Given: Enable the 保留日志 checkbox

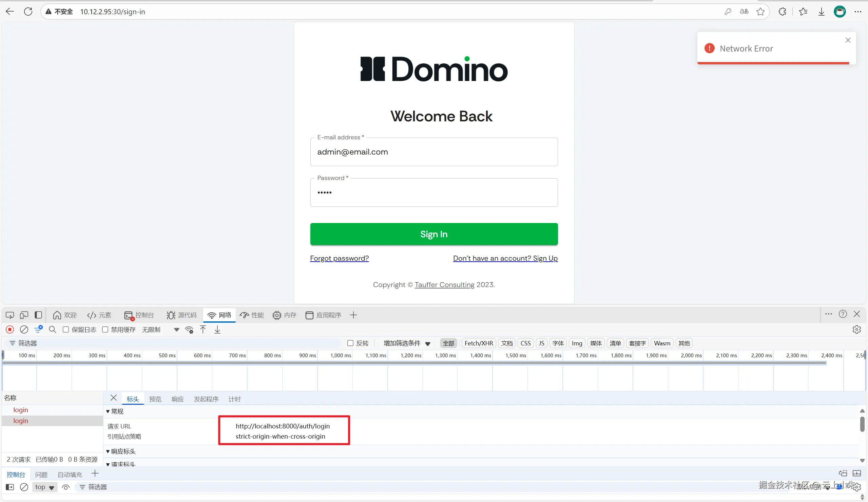Looking at the screenshot, I should click(x=66, y=329).
